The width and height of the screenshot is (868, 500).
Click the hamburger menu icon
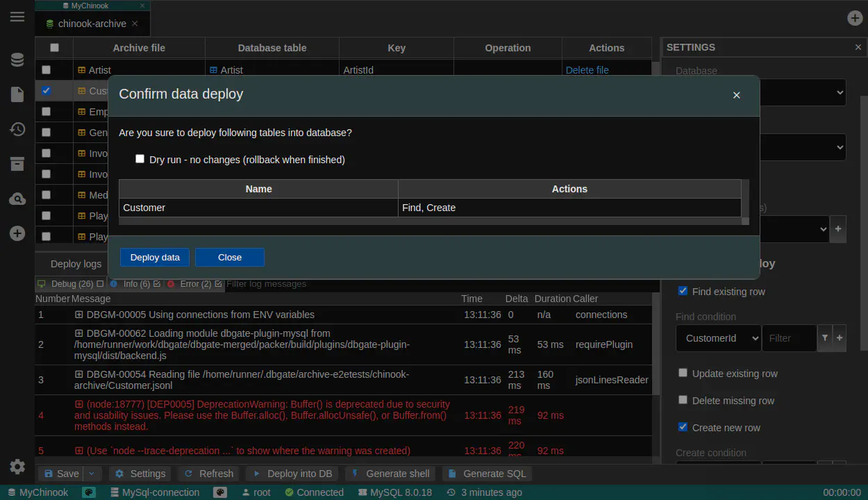(x=17, y=17)
